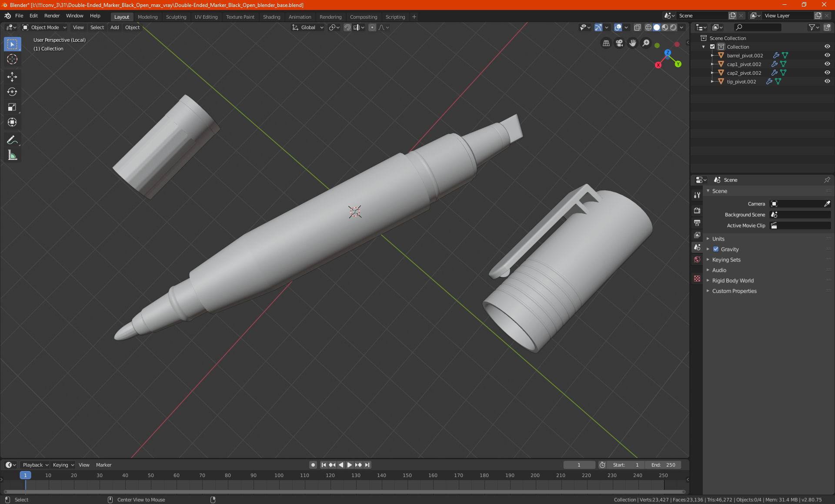
Task: Select the Move tool in toolbar
Action: pyautogui.click(x=12, y=77)
